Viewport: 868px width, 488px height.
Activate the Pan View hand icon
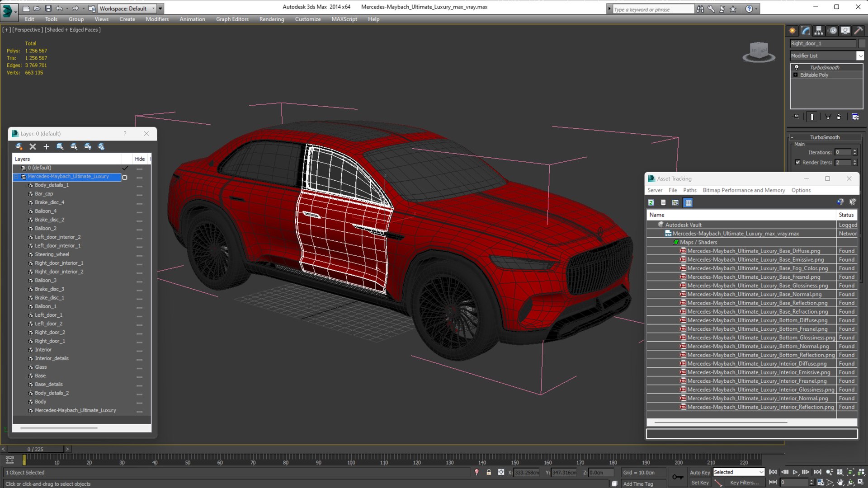[x=840, y=483]
